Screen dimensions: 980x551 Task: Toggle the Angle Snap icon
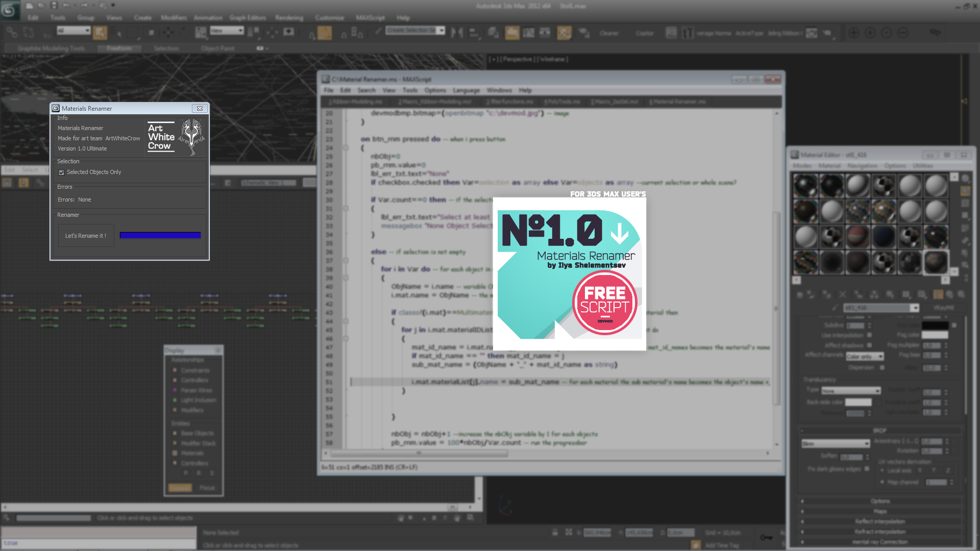[x=344, y=34]
